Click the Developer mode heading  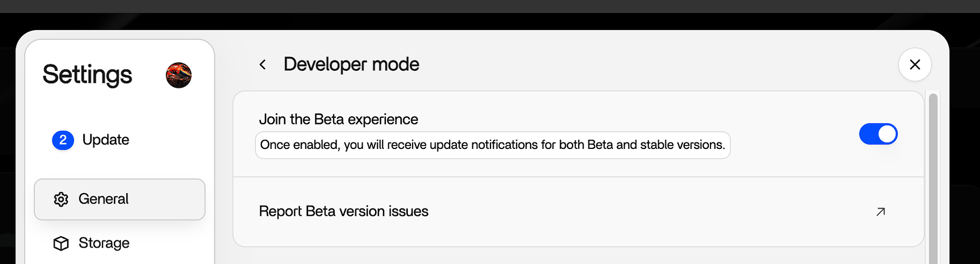351,64
